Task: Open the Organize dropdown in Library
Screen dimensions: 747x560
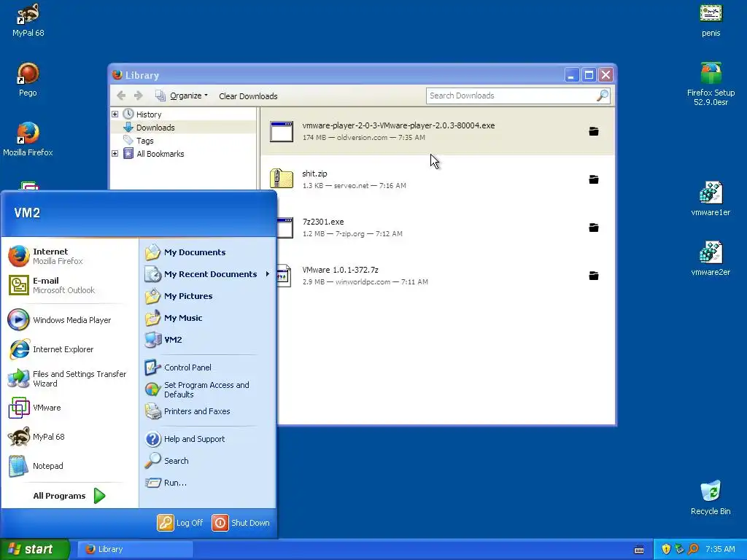Action: click(x=182, y=96)
